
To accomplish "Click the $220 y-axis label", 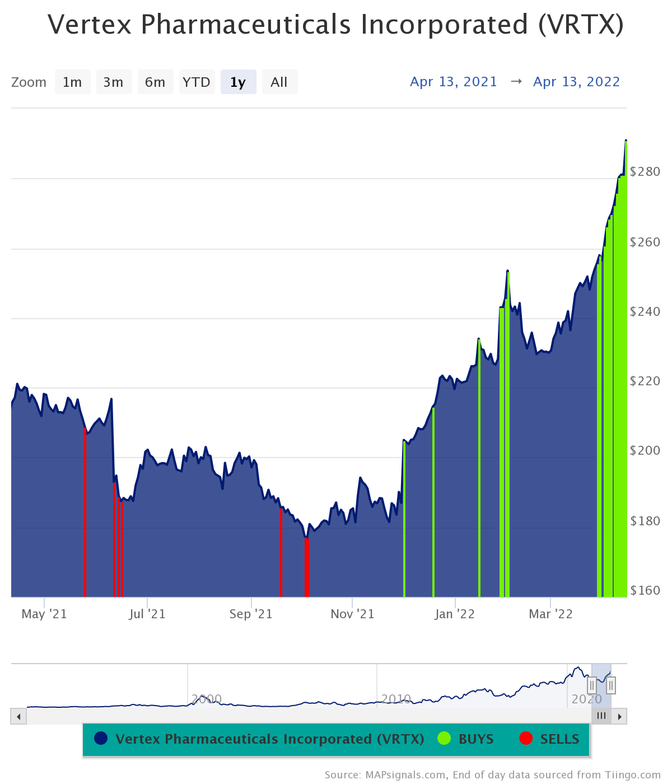I will coord(645,381).
